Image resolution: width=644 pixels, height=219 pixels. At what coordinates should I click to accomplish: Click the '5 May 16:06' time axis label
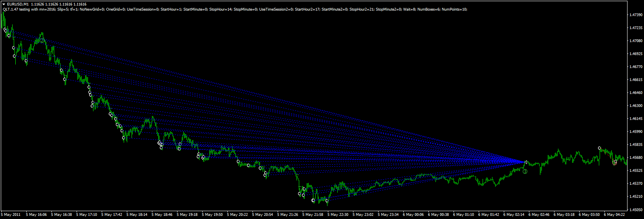[x=37, y=215]
